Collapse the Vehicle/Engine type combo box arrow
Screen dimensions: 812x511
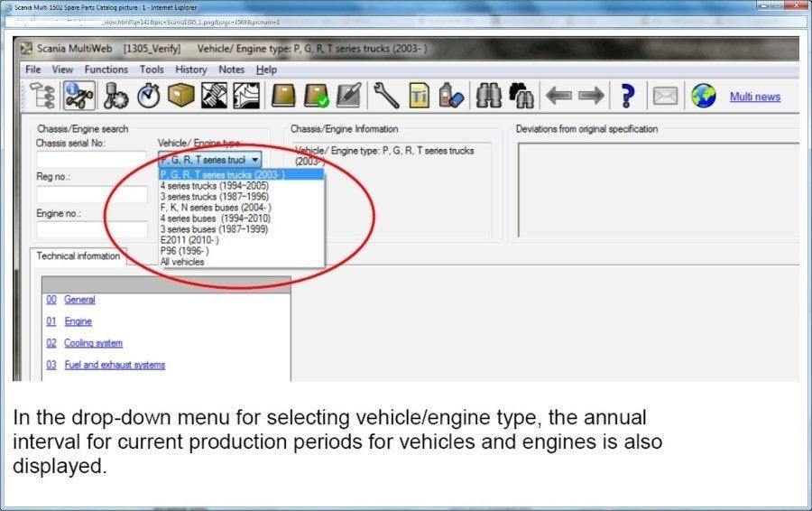254,160
